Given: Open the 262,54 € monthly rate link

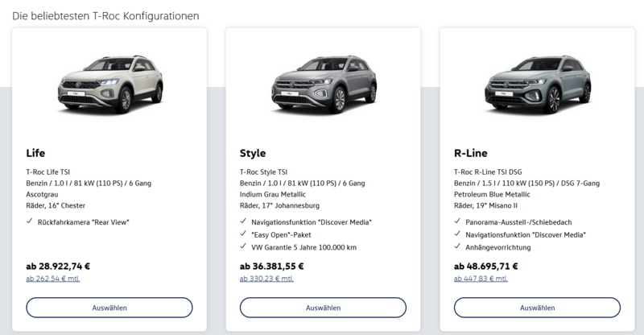Looking at the screenshot, I should tap(53, 279).
